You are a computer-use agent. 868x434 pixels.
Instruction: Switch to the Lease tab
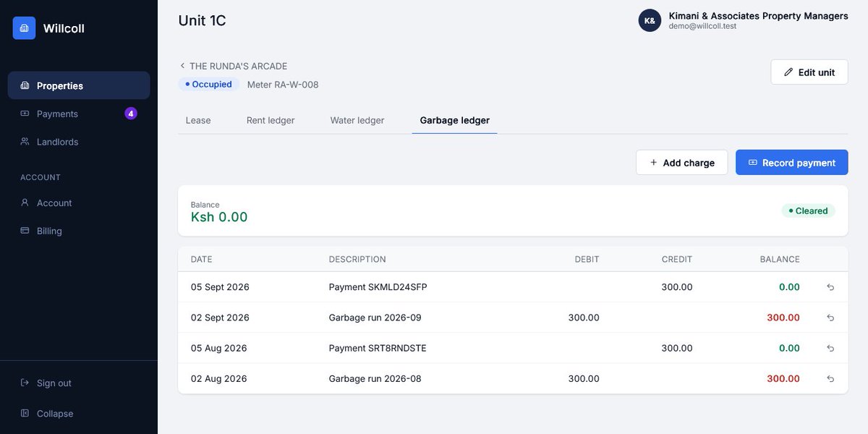(198, 120)
